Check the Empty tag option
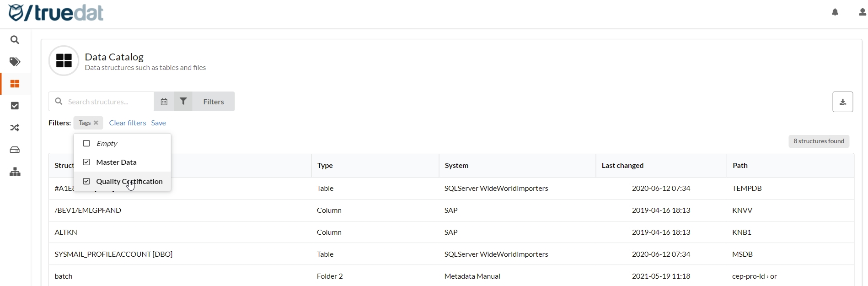Screen dimensions: 868x286 pos(86,144)
